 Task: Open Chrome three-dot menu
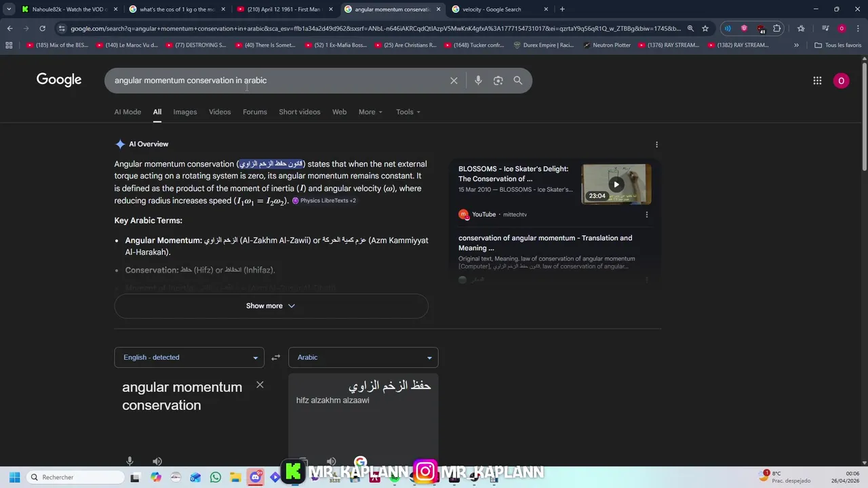point(857,28)
